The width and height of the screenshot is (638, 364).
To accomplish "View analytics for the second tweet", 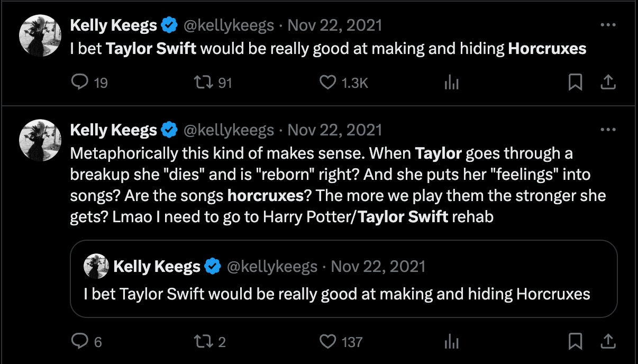I will (451, 341).
